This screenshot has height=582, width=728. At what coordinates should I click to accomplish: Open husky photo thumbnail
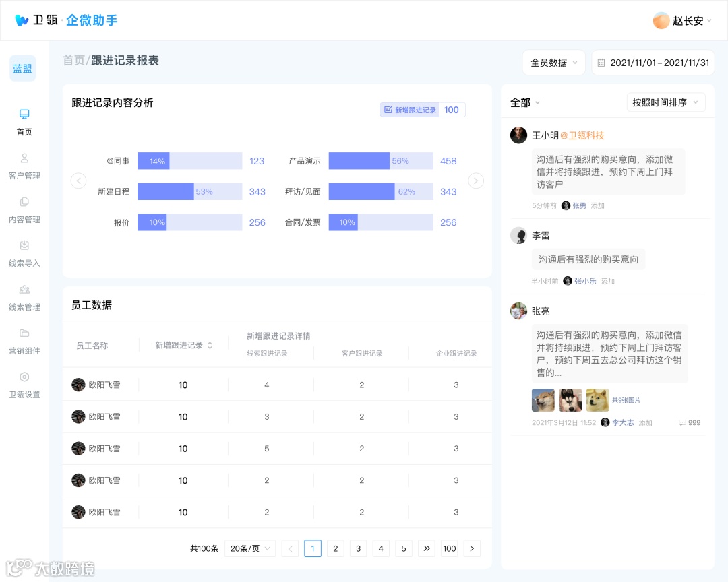point(571,400)
